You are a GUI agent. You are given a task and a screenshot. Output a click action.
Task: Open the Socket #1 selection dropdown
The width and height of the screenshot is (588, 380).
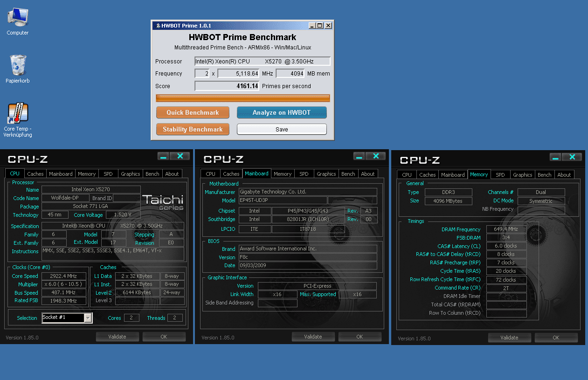click(88, 318)
